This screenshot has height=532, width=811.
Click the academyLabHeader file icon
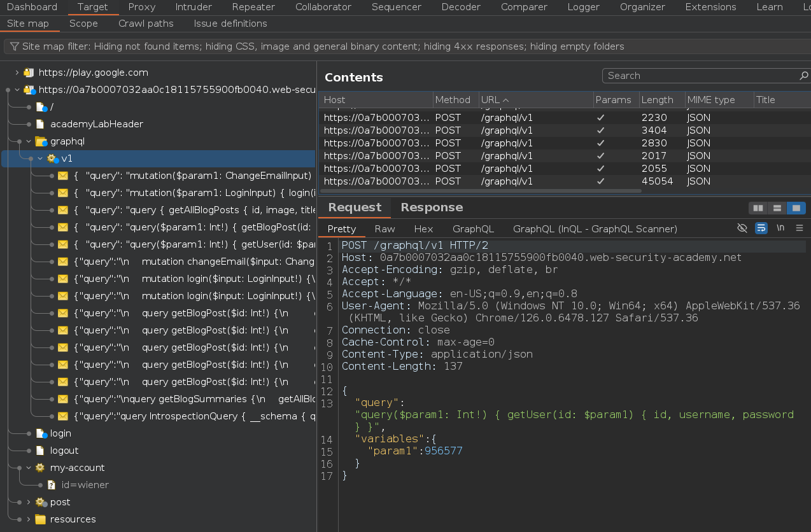[x=40, y=124]
